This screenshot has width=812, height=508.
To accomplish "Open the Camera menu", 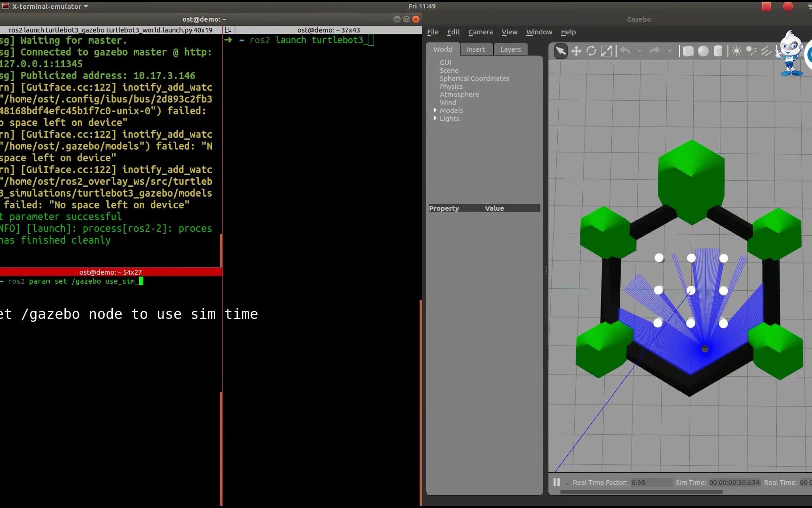I will pos(480,32).
